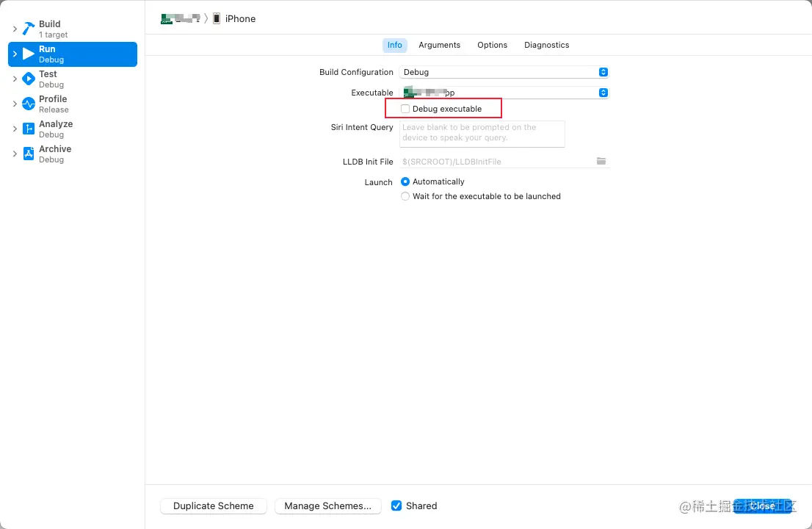Expand the Analyze action chevron
The width and height of the screenshot is (812, 529).
point(15,129)
